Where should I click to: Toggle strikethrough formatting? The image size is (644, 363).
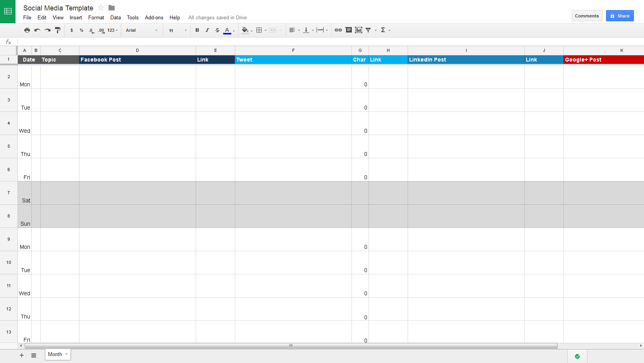[217, 30]
